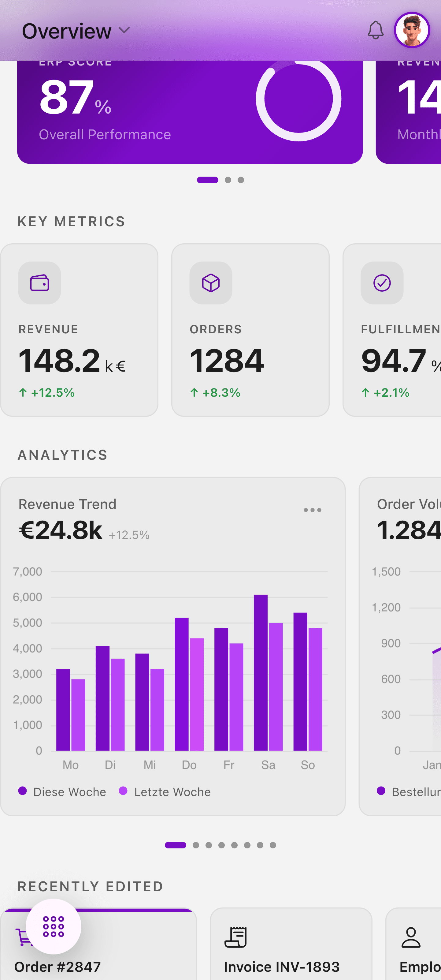441x980 pixels.
Task: Jump to second analytics carousel dot
Action: pyautogui.click(x=196, y=845)
